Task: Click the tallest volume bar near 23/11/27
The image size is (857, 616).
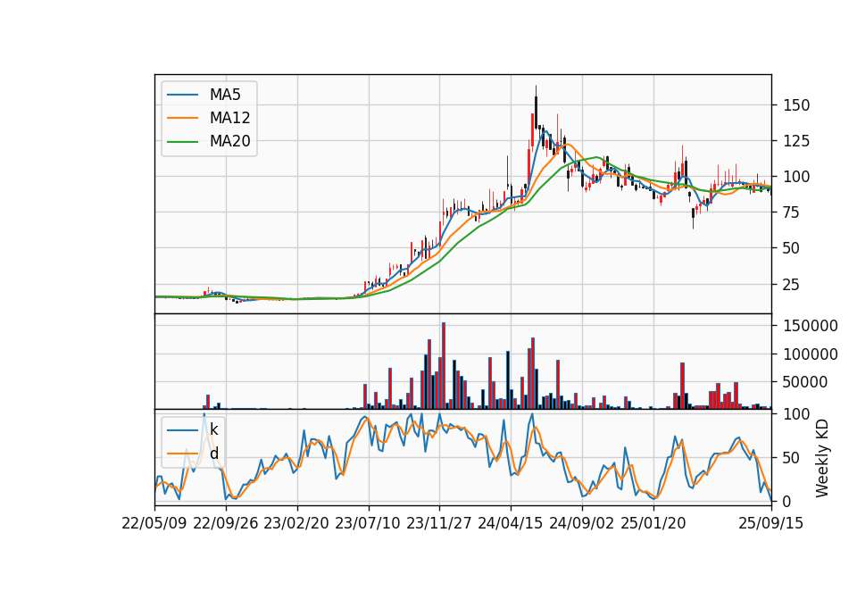Action: tap(444, 366)
